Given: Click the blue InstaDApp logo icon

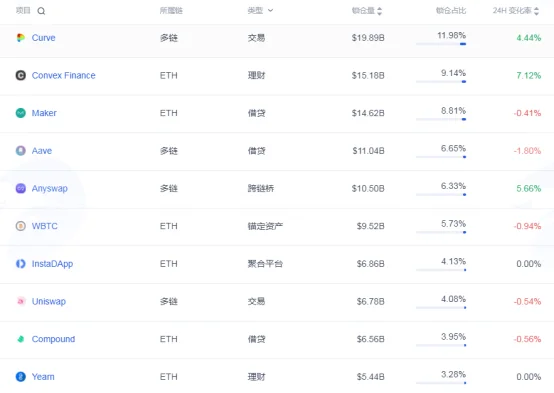Looking at the screenshot, I should click(20, 264).
